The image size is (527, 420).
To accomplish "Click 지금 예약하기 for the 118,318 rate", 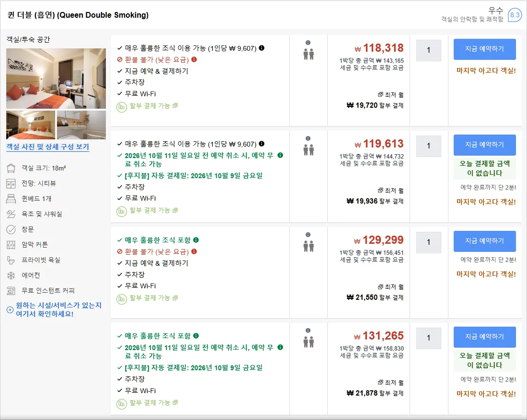I will pos(485,49).
